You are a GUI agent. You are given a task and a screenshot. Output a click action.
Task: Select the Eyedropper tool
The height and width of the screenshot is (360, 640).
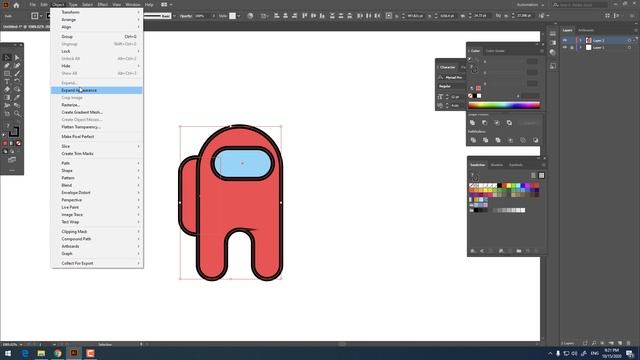(17, 98)
